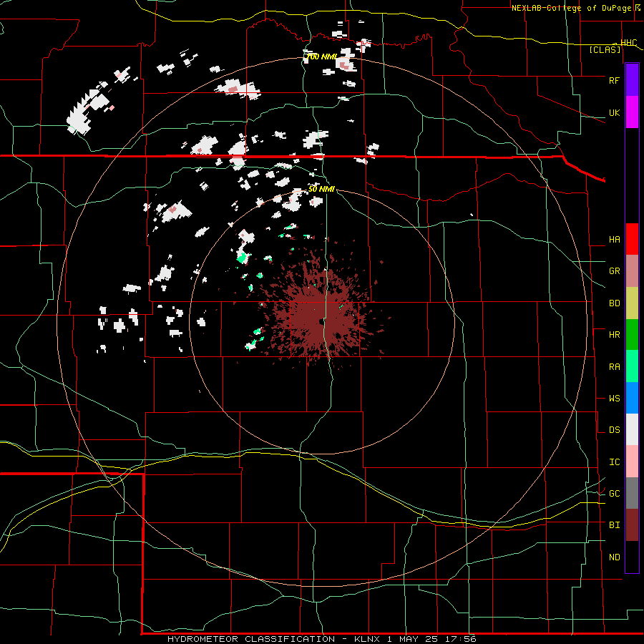
Task: Click the purple RF legend color swatch
Action: point(632,80)
